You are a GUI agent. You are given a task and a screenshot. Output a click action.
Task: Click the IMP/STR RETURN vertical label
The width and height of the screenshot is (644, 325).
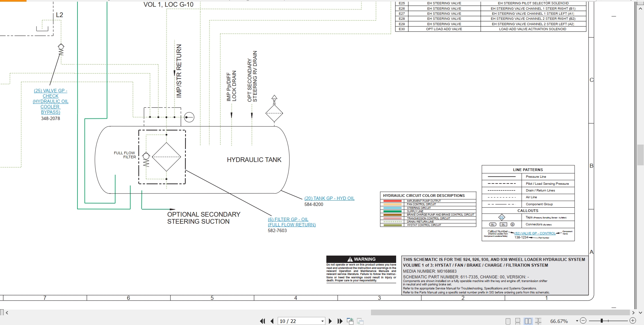(179, 71)
